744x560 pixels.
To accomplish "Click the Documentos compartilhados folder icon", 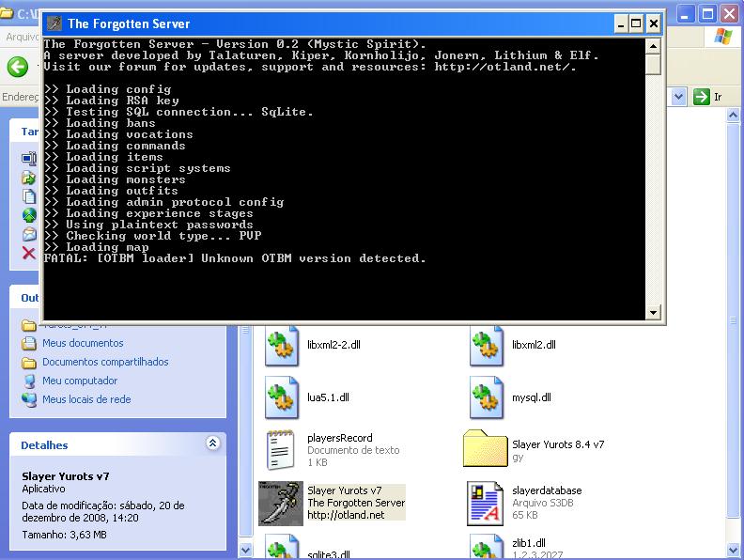I will coord(29,363).
